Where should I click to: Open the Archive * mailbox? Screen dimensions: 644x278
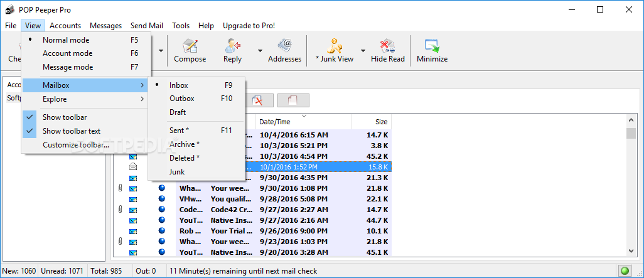(196, 144)
